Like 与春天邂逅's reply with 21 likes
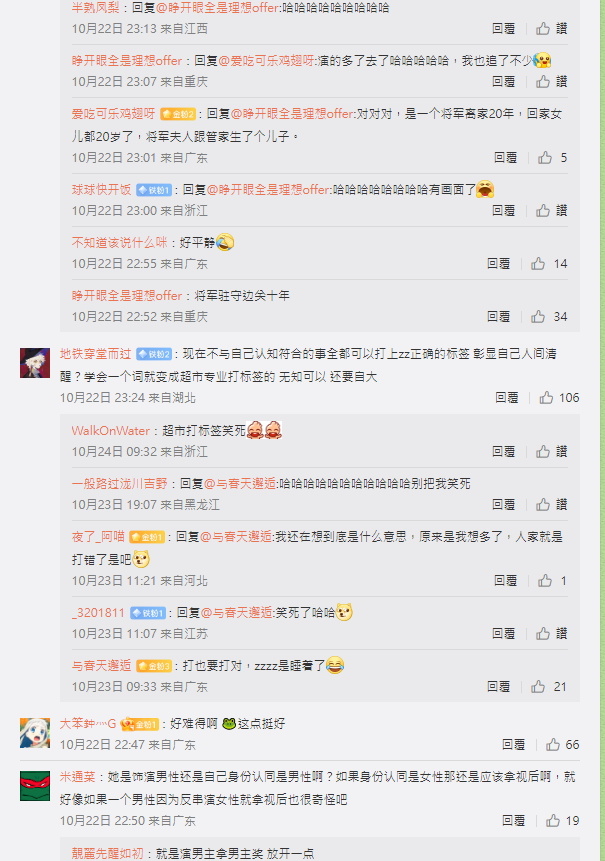605x861 pixels. click(x=538, y=686)
